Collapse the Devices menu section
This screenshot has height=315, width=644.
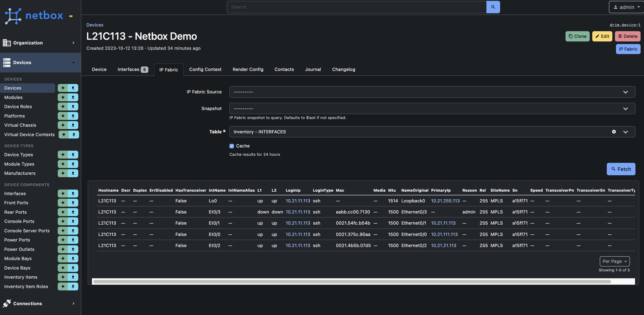coord(40,62)
